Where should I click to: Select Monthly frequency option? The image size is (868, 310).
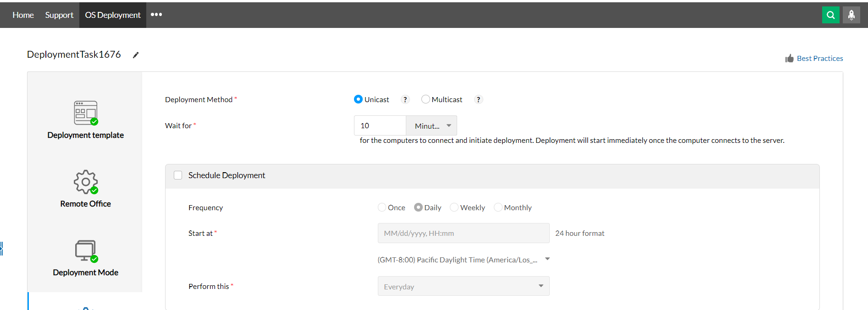click(x=498, y=207)
